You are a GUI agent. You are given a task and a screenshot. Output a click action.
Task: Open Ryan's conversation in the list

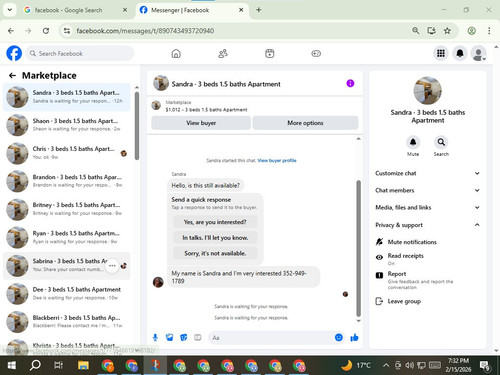point(66,237)
